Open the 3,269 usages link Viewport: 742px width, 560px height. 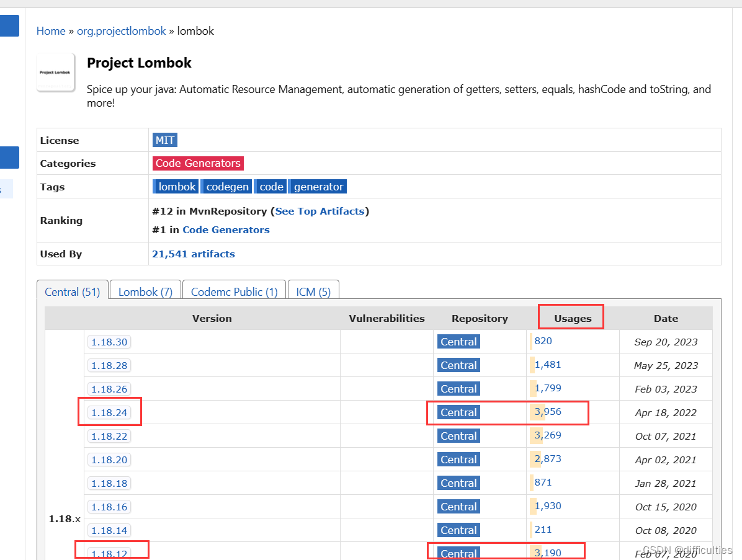pos(548,435)
